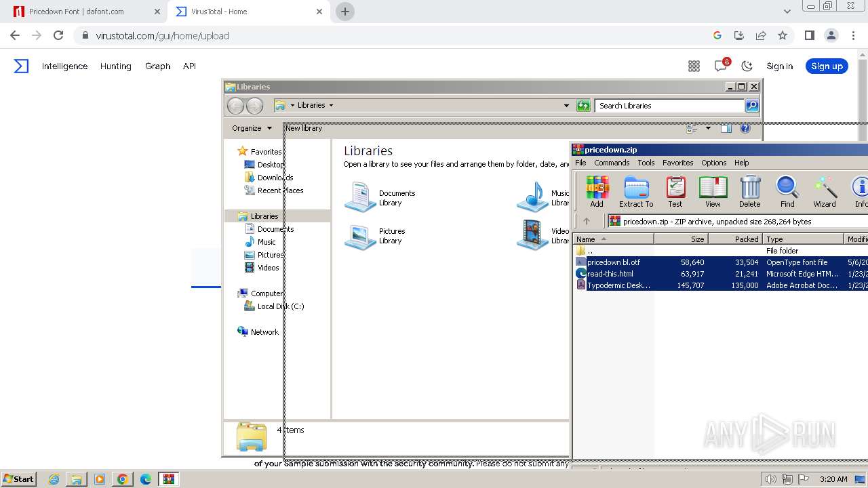Open the Wizard tool in WinRAR
The image size is (868, 488).
(825, 192)
